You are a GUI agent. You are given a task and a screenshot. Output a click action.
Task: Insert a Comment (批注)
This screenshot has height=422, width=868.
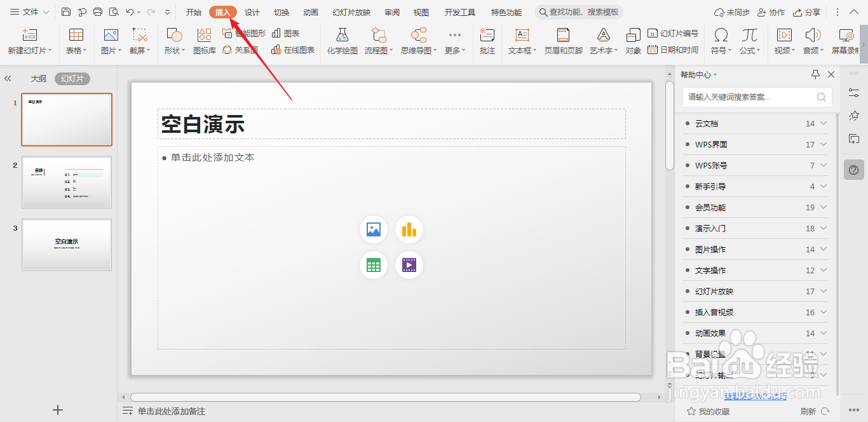pos(487,41)
